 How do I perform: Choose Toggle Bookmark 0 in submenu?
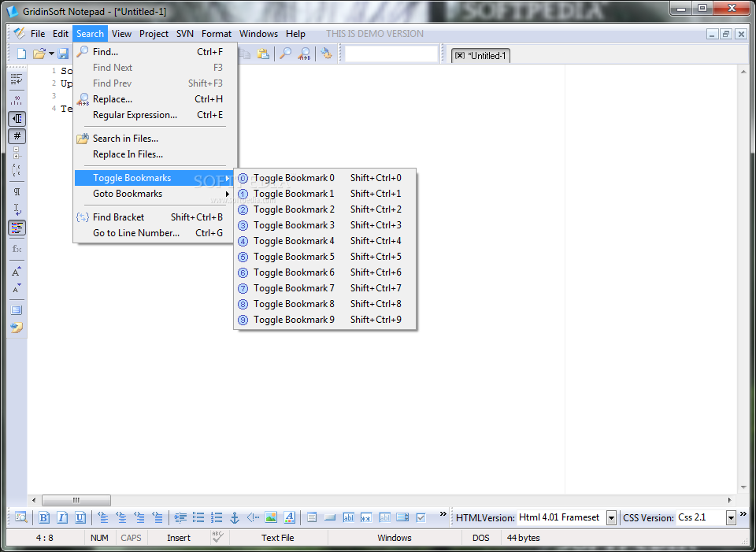pyautogui.click(x=324, y=178)
